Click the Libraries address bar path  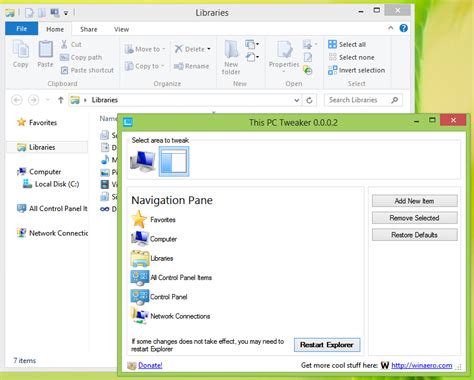click(105, 100)
